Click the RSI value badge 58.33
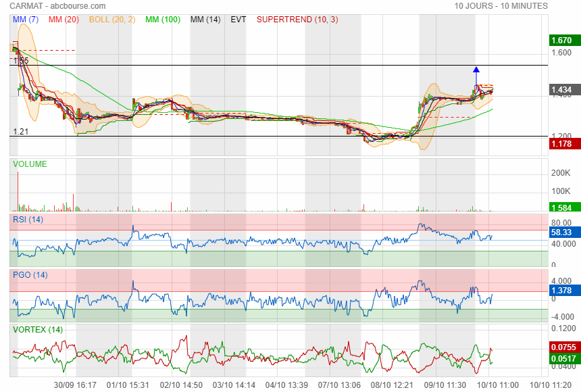 (x=561, y=232)
